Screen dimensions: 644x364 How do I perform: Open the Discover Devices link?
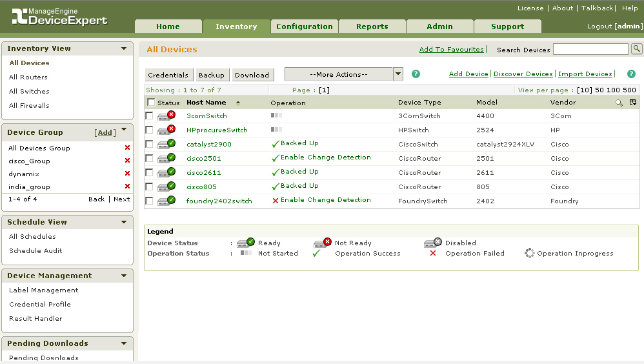coord(523,74)
